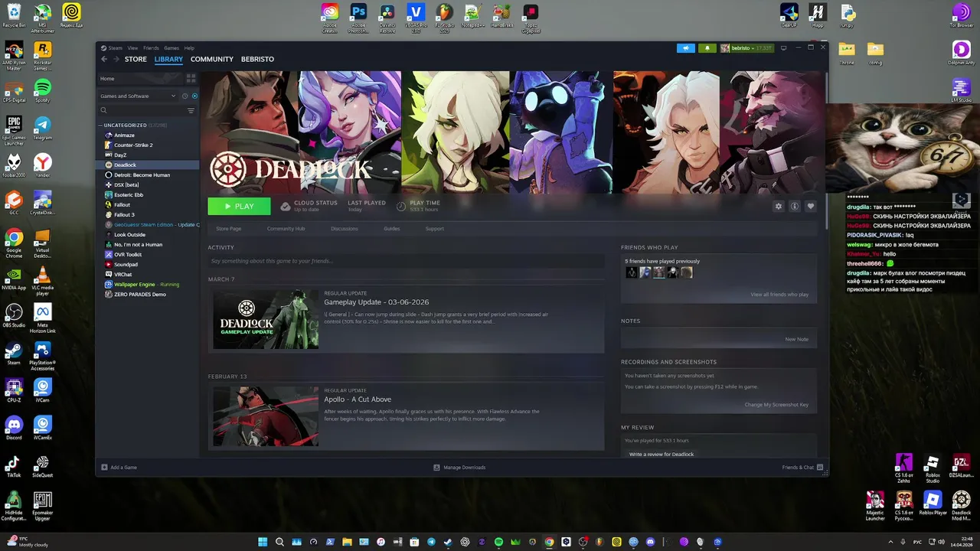Add Deadlock to favorites with heart icon
Viewport: 980px width, 551px height.
pyautogui.click(x=811, y=206)
